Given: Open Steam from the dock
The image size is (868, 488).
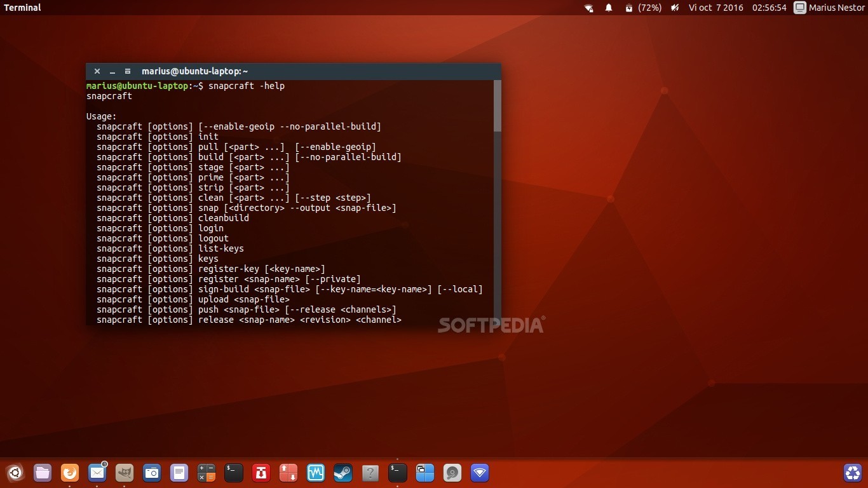Looking at the screenshot, I should coord(343,473).
